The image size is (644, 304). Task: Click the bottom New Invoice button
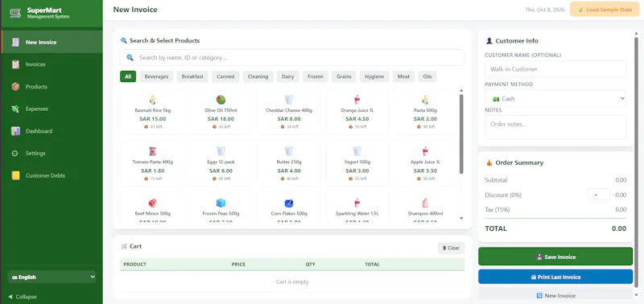click(555, 295)
